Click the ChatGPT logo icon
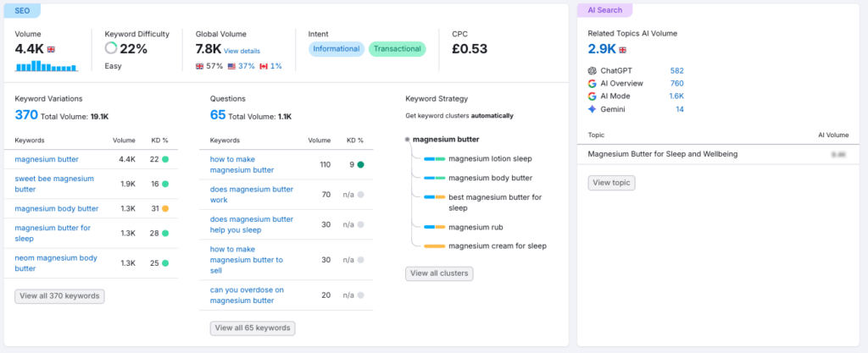 (x=592, y=71)
